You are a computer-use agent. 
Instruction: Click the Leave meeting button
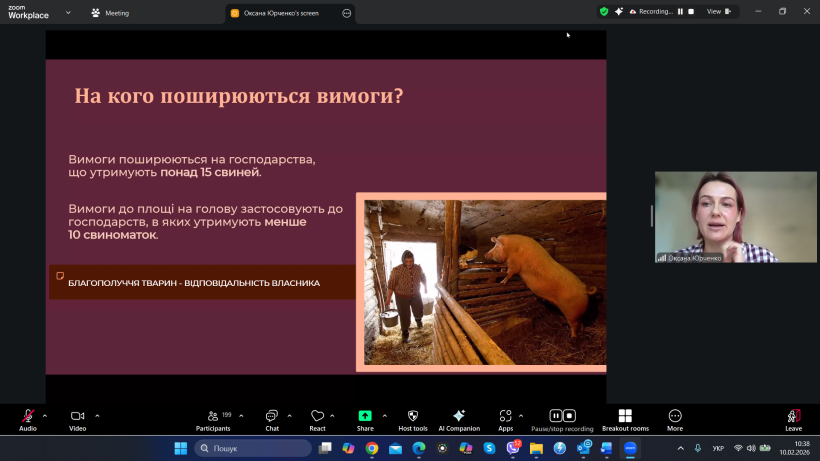click(793, 416)
